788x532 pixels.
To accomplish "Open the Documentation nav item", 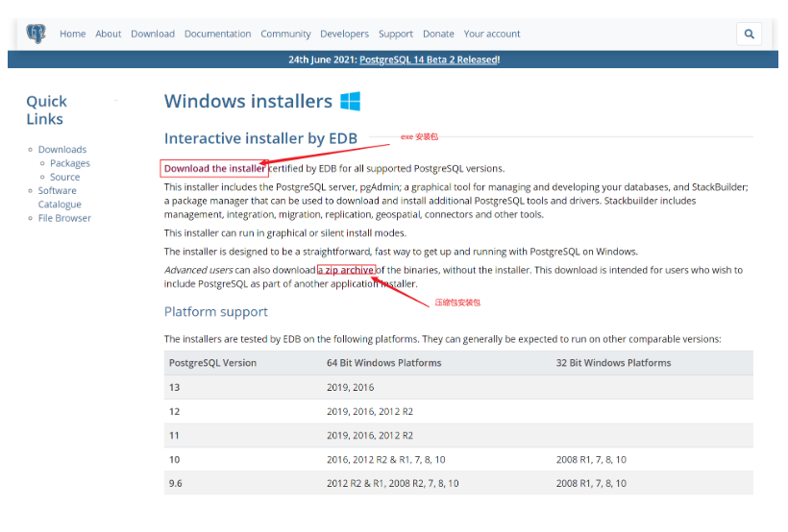I will 217,34.
